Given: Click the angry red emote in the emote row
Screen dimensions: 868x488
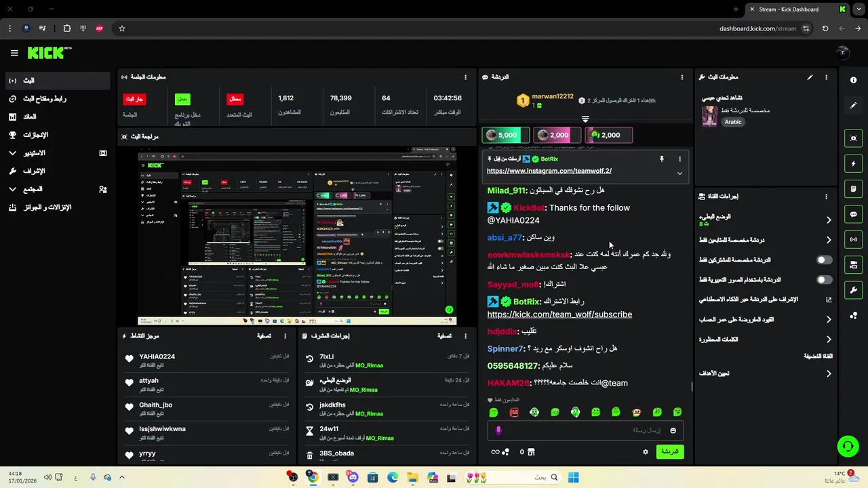Looking at the screenshot, I should point(514,412).
